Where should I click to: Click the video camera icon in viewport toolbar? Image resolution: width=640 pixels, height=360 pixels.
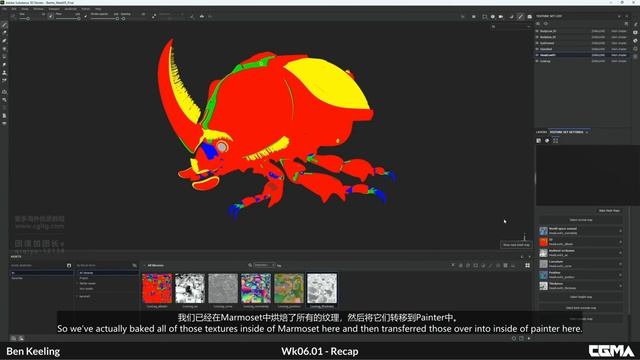[501, 17]
